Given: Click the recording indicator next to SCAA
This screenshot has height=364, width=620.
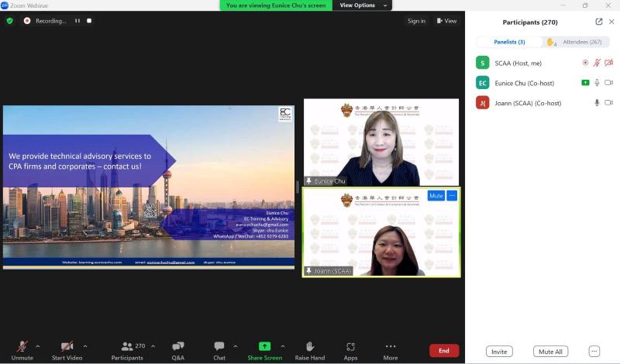Looking at the screenshot, I should point(585,63).
